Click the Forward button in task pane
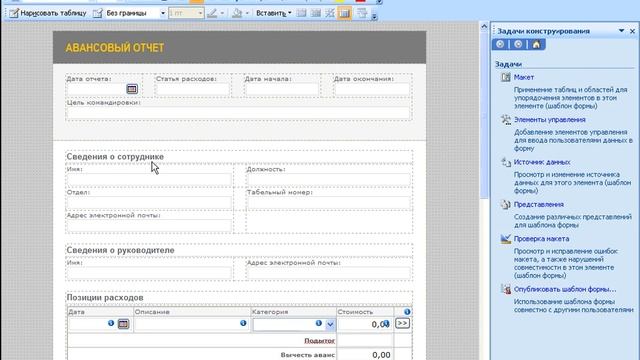Screen dimensions: 640x360 pyautogui.click(x=518, y=44)
